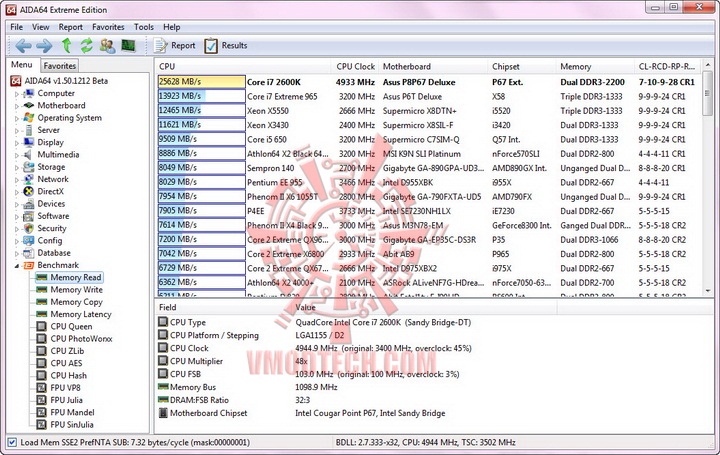
Task: Select the Database icon in the tree
Action: click(x=28, y=253)
